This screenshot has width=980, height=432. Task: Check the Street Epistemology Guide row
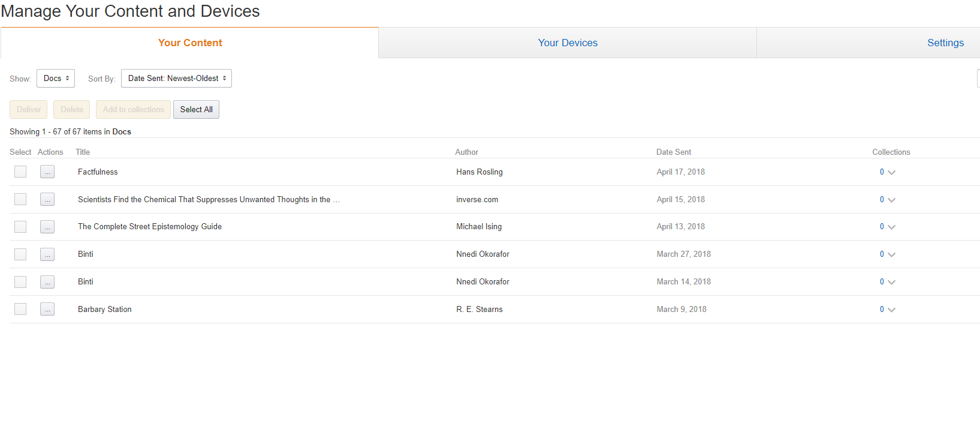20,227
